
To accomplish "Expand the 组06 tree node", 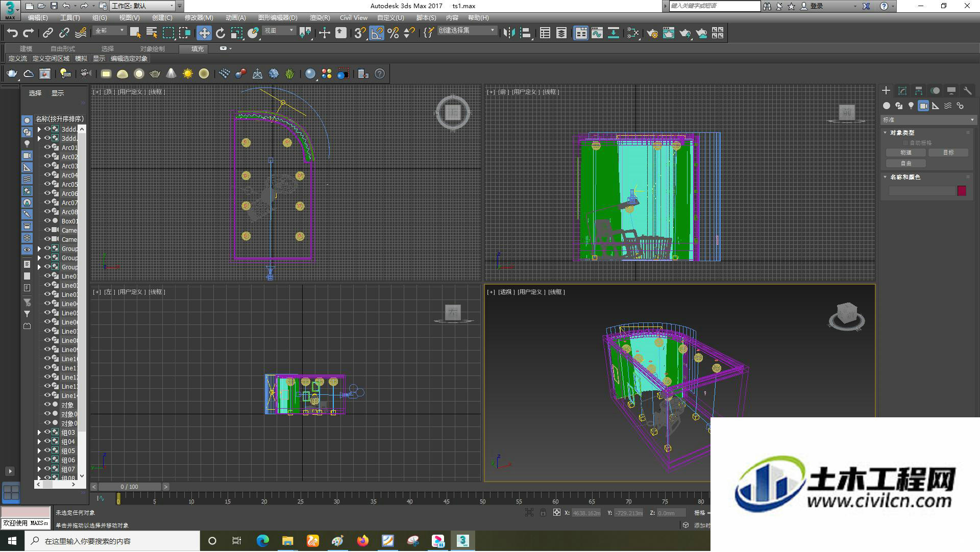I will point(39,460).
